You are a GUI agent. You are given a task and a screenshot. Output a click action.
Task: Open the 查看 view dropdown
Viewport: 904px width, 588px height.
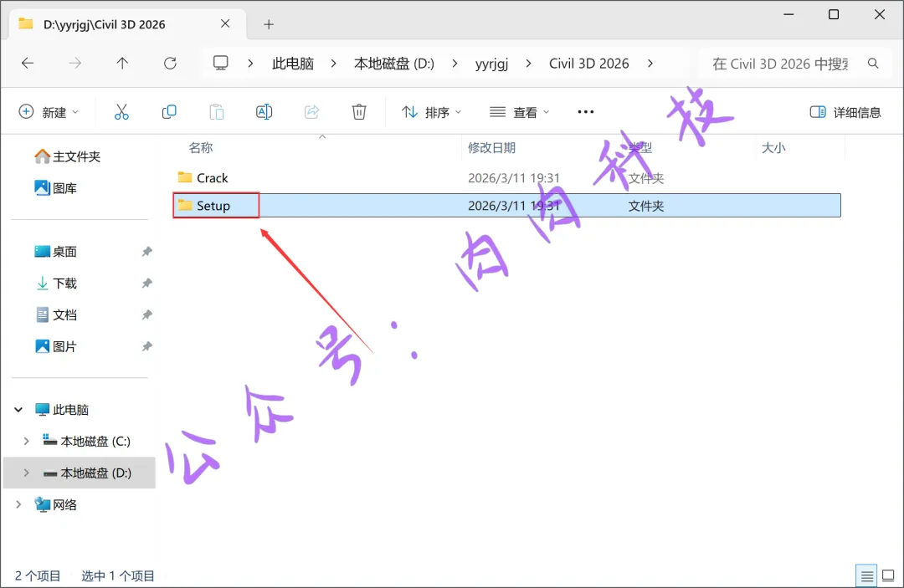pyautogui.click(x=519, y=112)
